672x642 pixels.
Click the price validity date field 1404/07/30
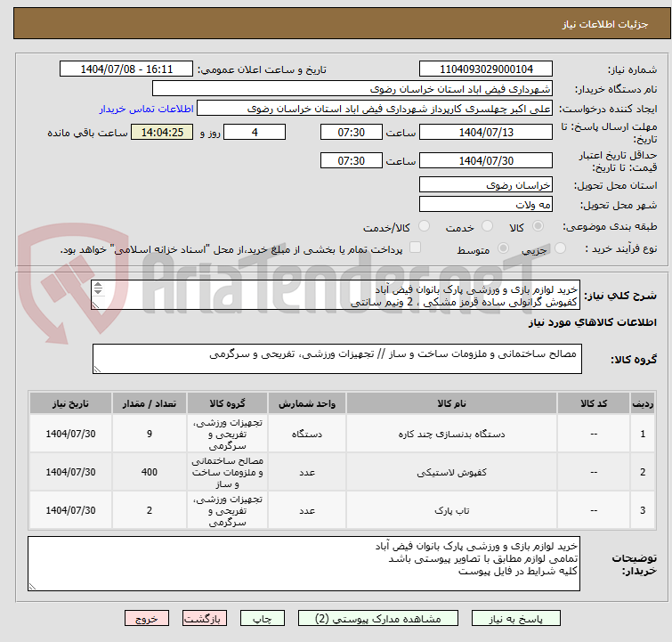point(486,160)
